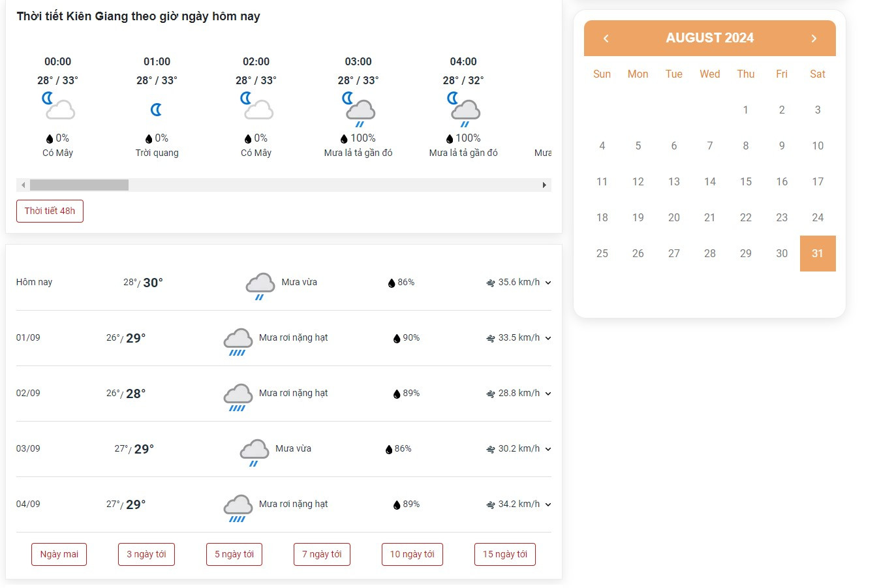This screenshot has height=588, width=879.
Task: Expand the Hôm nay forecast row details
Action: click(548, 283)
